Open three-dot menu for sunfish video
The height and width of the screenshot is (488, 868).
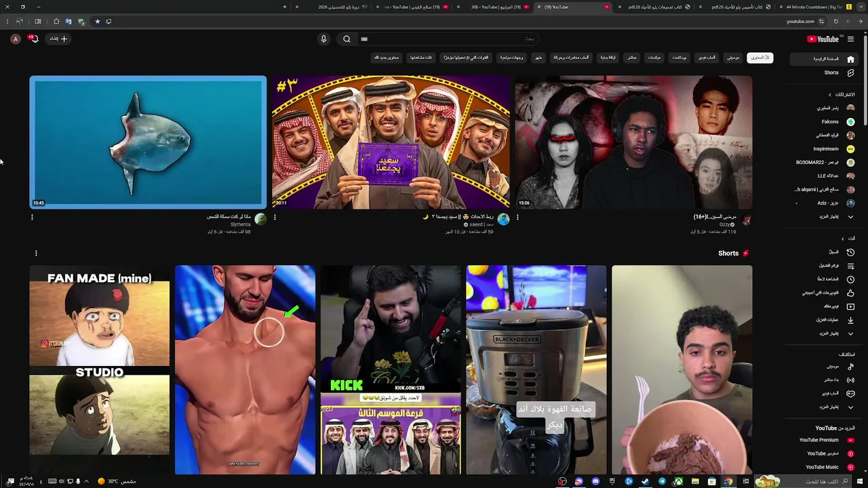pos(32,218)
